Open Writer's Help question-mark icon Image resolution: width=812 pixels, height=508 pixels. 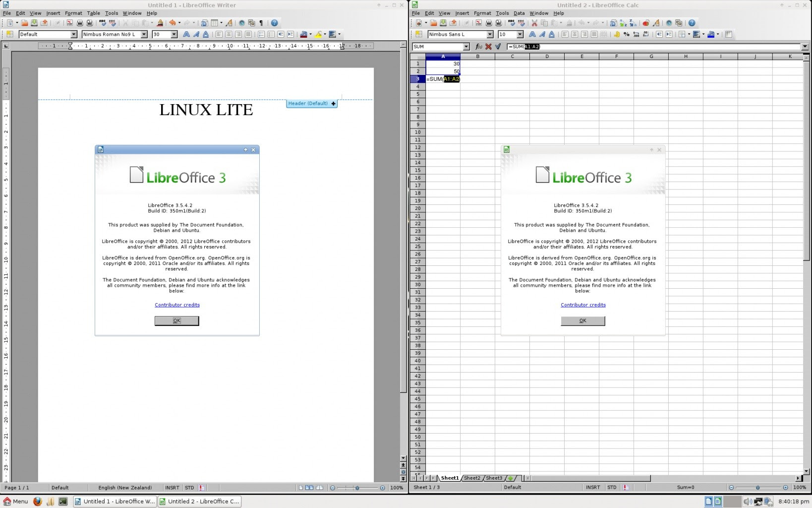274,23
